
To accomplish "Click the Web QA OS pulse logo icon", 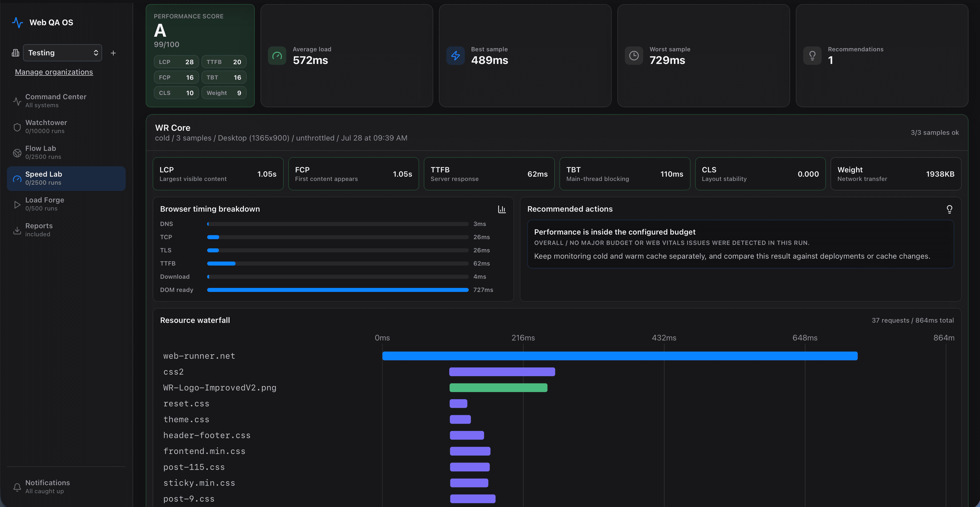I will (x=17, y=22).
